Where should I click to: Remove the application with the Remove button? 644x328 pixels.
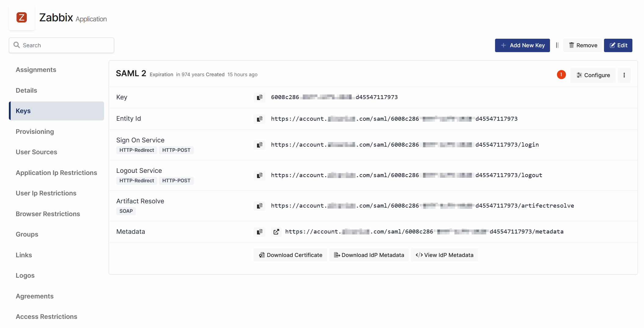(583, 45)
